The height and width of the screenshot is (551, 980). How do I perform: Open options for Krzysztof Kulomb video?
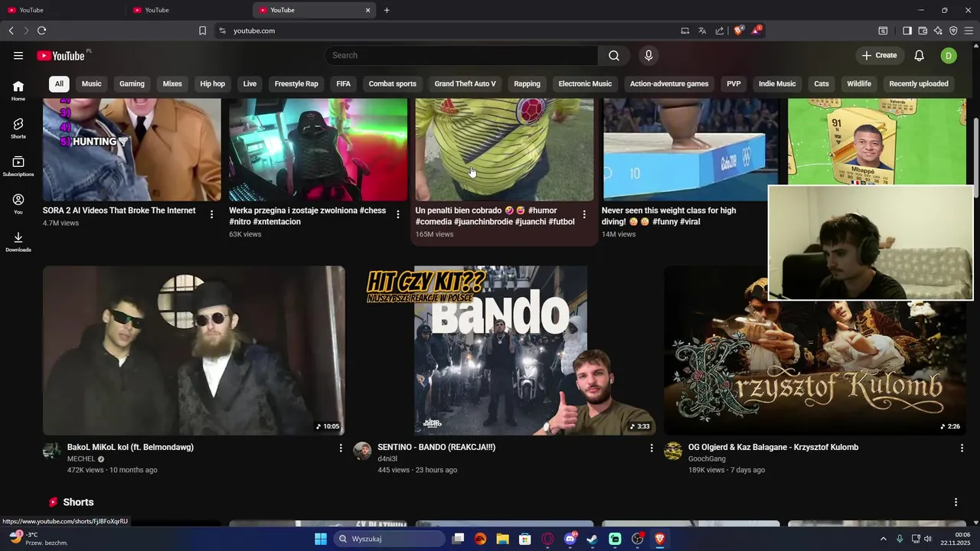click(x=962, y=448)
